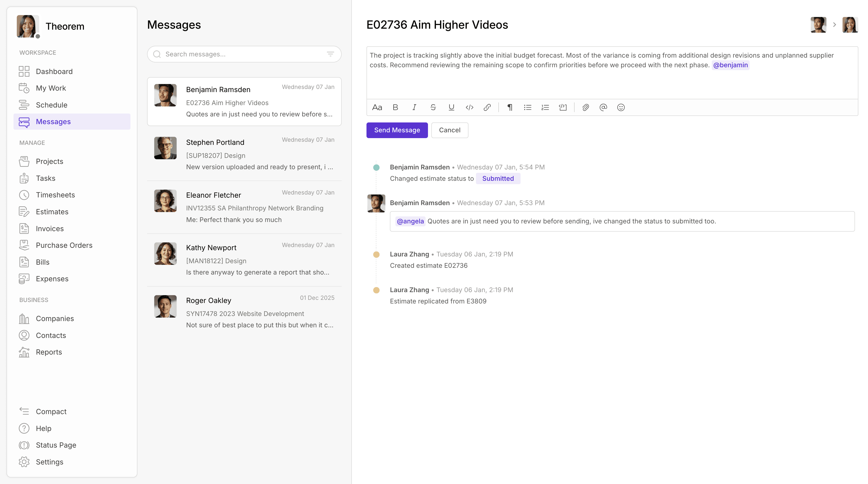The image size is (868, 484).
Task: Toggle inline code formatting
Action: pyautogui.click(x=469, y=108)
